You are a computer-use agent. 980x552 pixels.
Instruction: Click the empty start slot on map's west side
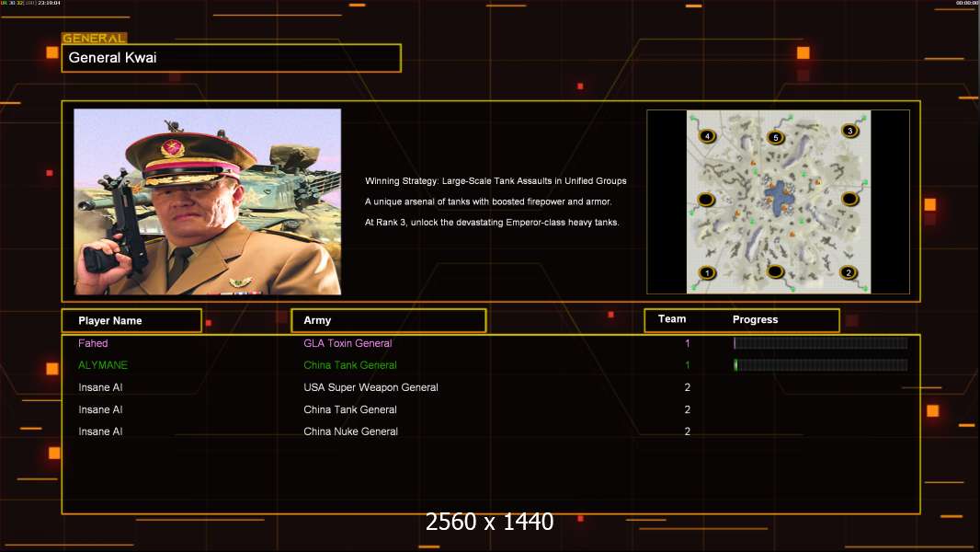coord(705,200)
